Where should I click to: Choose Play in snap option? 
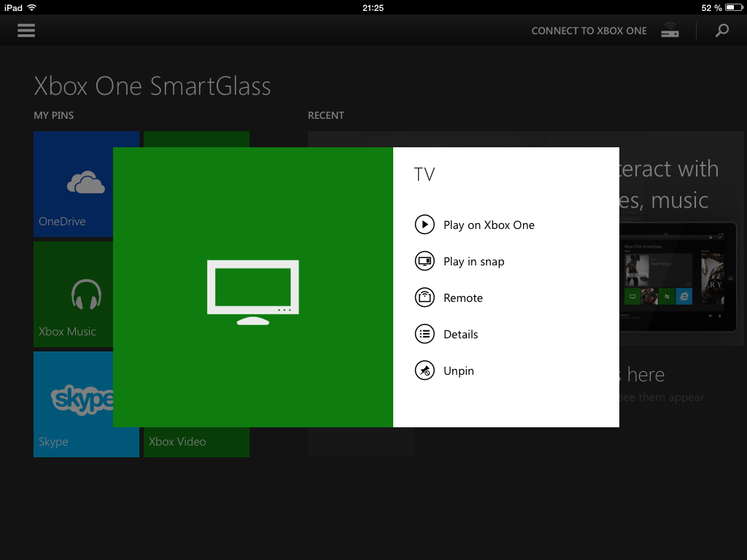[473, 262]
